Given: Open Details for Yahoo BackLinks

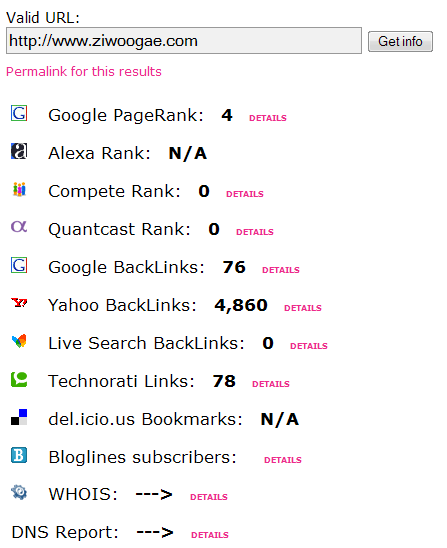Looking at the screenshot, I should [303, 308].
